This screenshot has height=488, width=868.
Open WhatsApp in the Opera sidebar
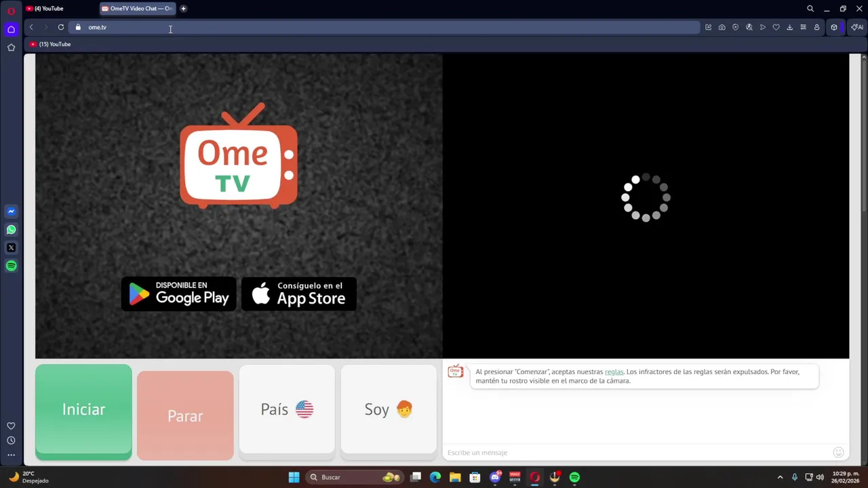pos(11,230)
